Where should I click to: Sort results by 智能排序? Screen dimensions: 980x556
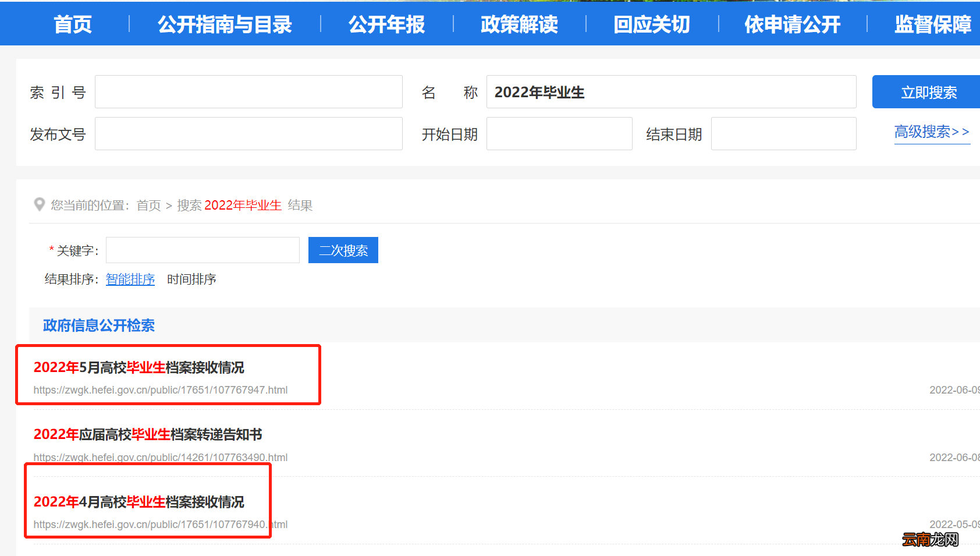[x=130, y=279]
